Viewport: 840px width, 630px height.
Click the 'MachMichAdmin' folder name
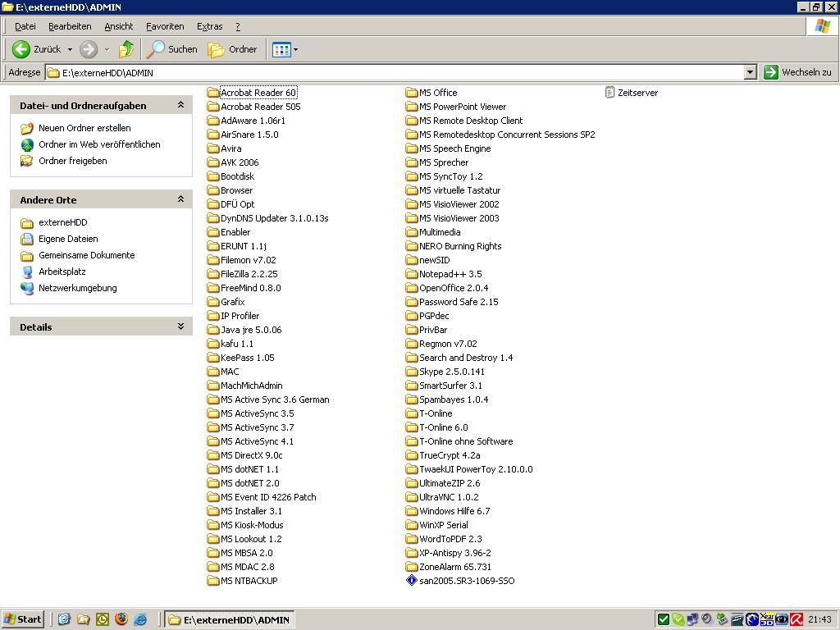(x=251, y=386)
